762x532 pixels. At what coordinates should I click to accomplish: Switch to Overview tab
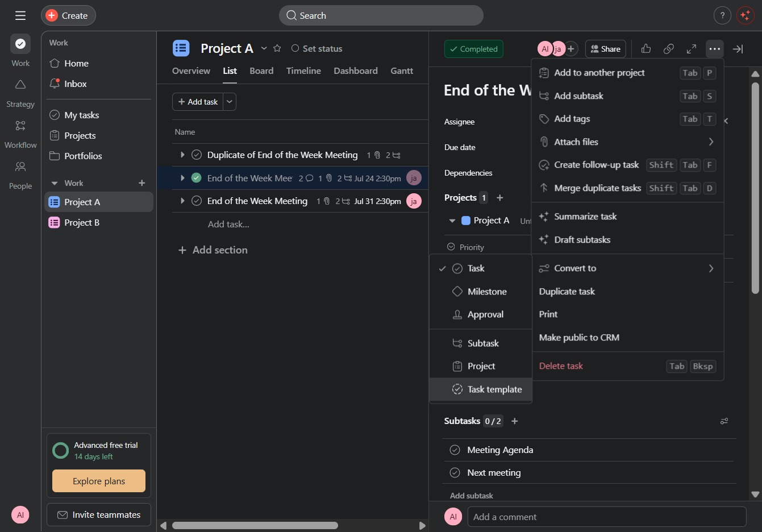pos(191,70)
